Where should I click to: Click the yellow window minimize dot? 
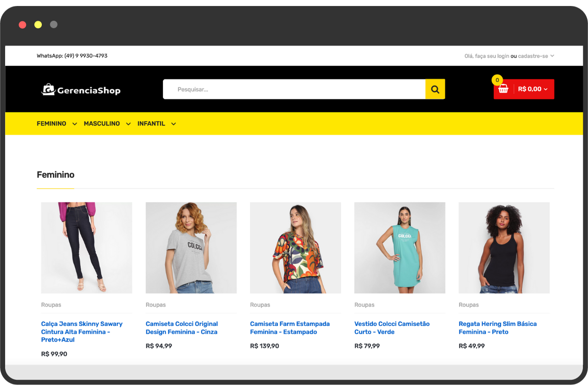point(38,25)
